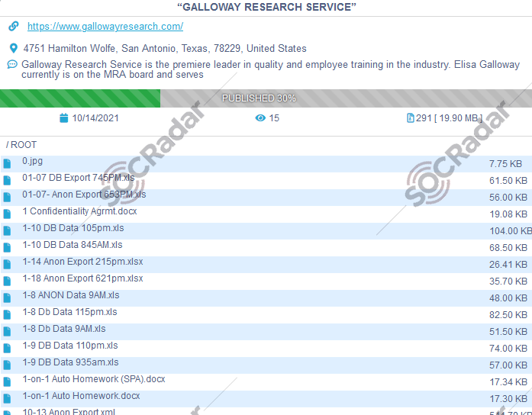
Task: Click file icon for 1-on-1 Auto Homework.docx
Action: tap(7, 399)
